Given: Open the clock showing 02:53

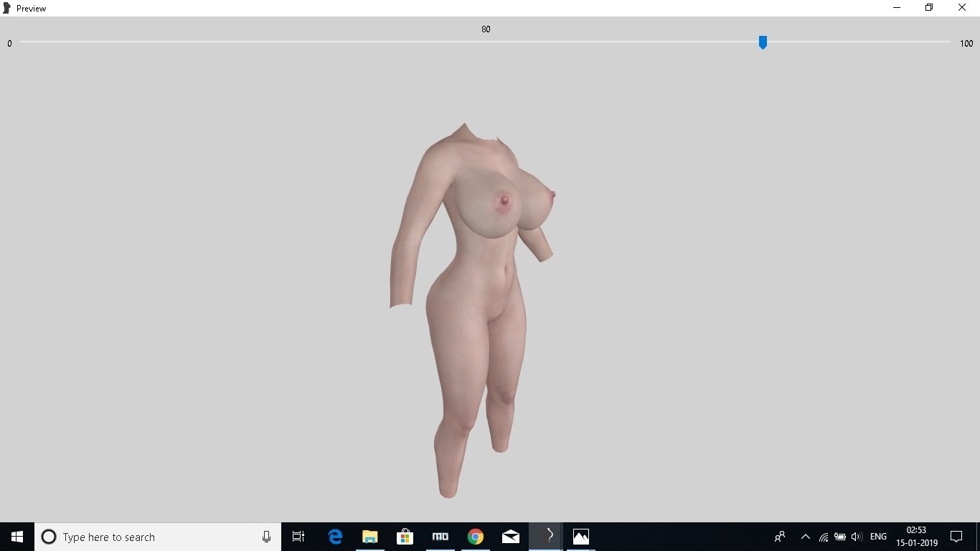Looking at the screenshot, I should tap(916, 537).
